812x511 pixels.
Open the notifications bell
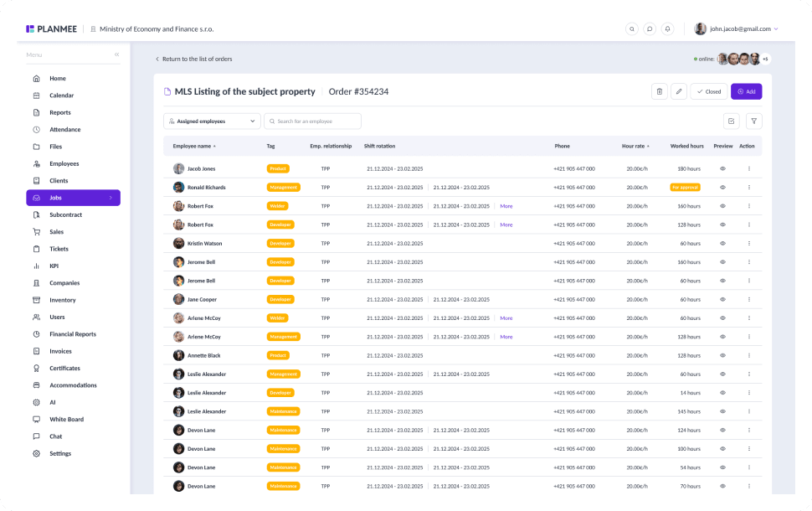coord(667,29)
